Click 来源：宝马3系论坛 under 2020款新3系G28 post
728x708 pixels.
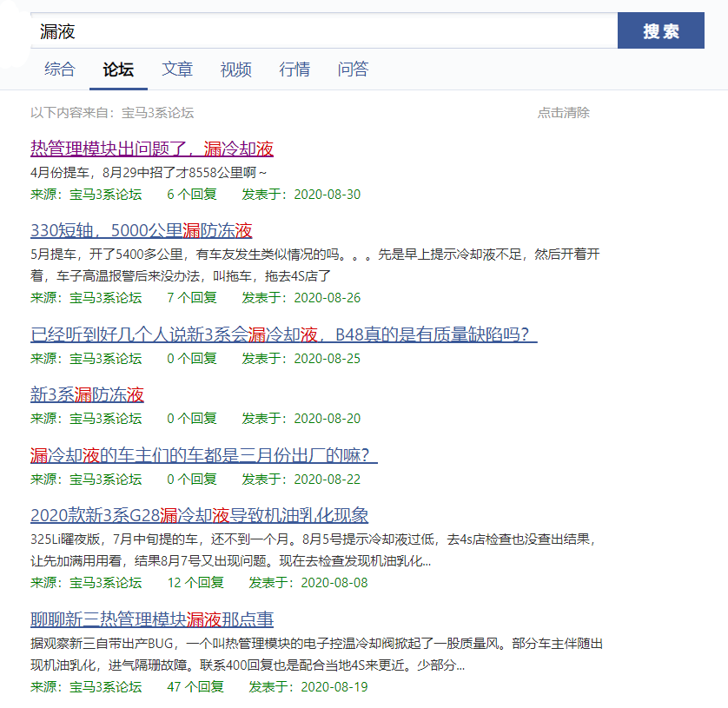point(86,583)
